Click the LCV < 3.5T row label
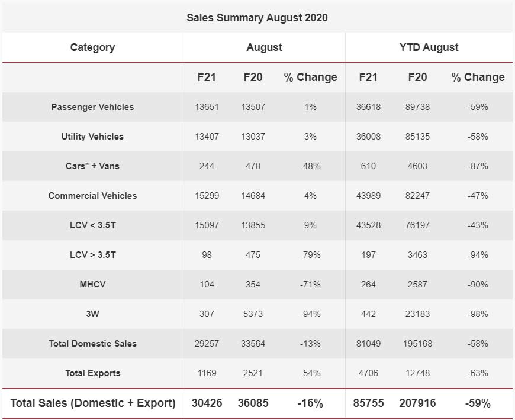 pyautogui.click(x=92, y=225)
